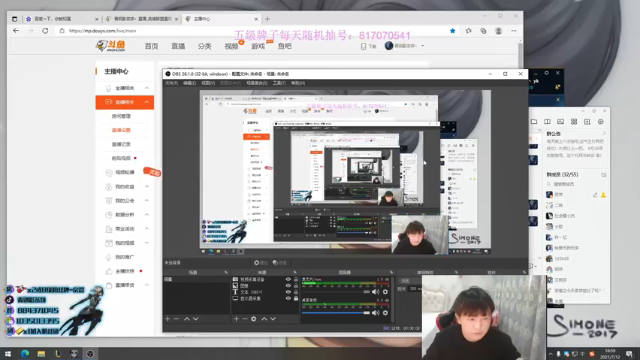Adjust the blue volume slider of second mixer channel
The height and width of the screenshot is (360, 640).
pos(336,313)
